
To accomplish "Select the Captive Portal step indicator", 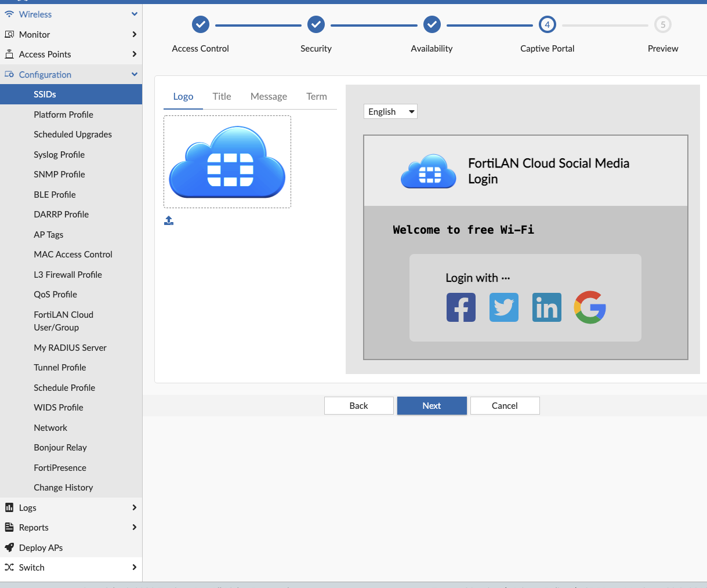I will point(547,24).
